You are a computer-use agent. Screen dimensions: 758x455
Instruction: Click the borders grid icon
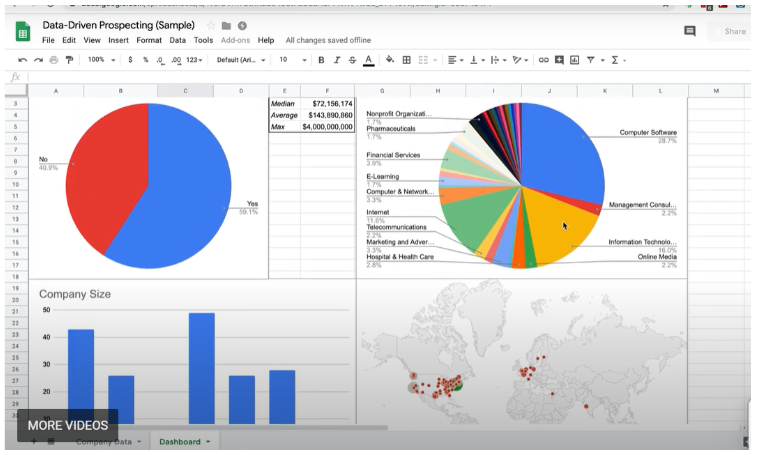407,60
